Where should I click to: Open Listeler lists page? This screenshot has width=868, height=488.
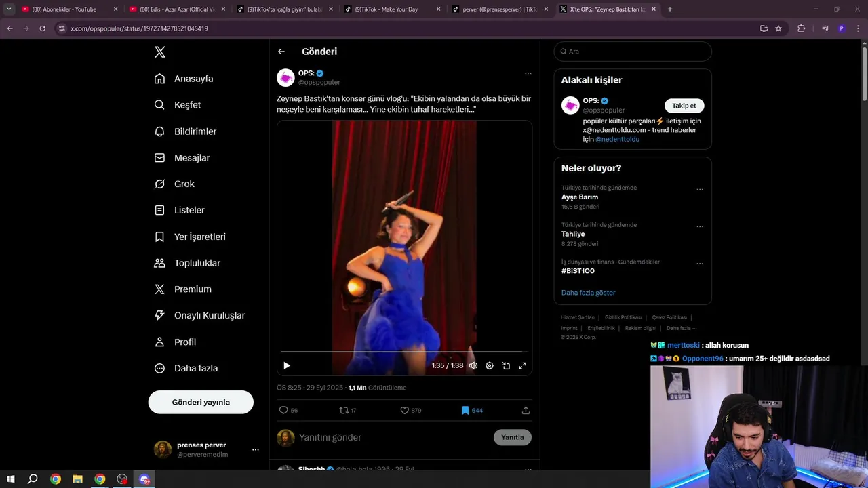click(179, 210)
